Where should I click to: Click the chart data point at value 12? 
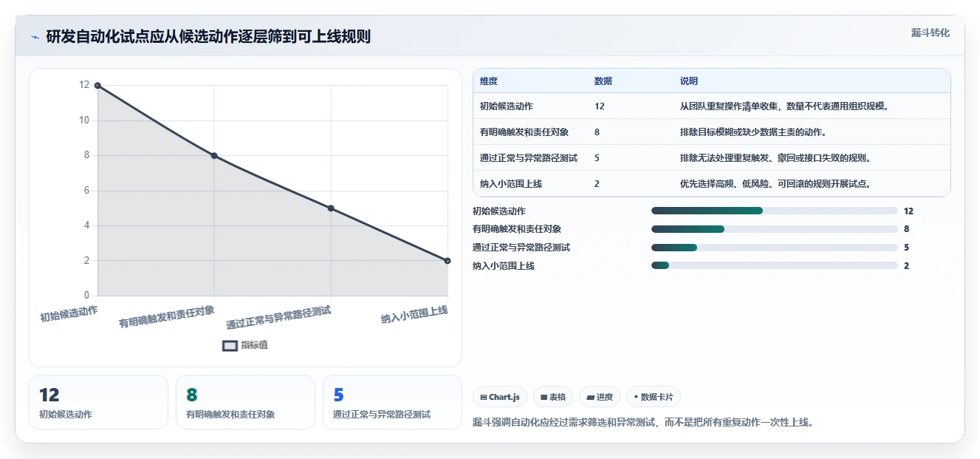pyautogui.click(x=97, y=86)
